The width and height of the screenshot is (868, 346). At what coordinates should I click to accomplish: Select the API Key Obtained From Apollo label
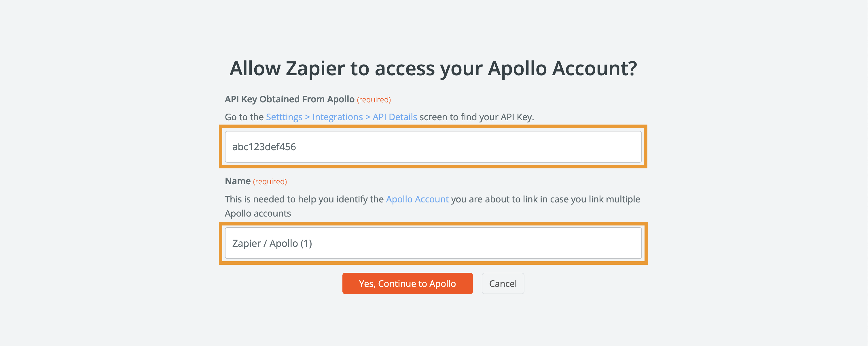point(289,99)
